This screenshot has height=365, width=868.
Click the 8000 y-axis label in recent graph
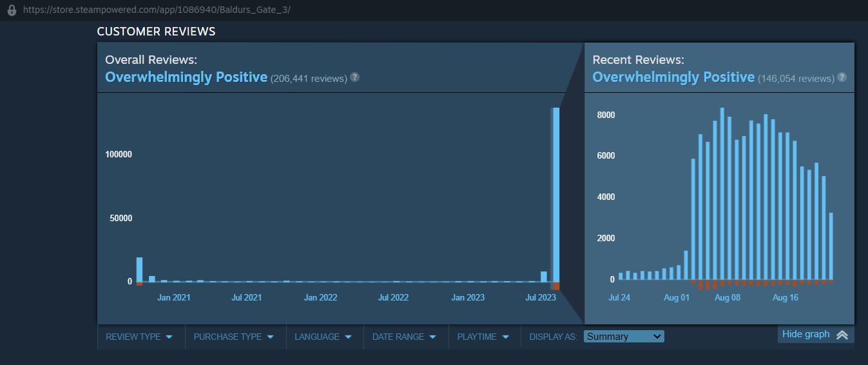coord(606,115)
